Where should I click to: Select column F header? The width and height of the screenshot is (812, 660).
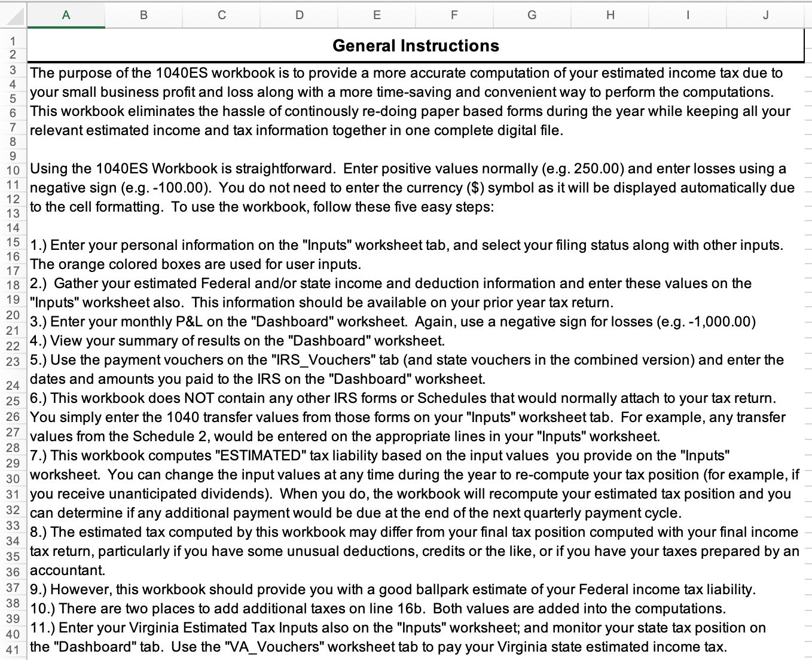pos(454,15)
